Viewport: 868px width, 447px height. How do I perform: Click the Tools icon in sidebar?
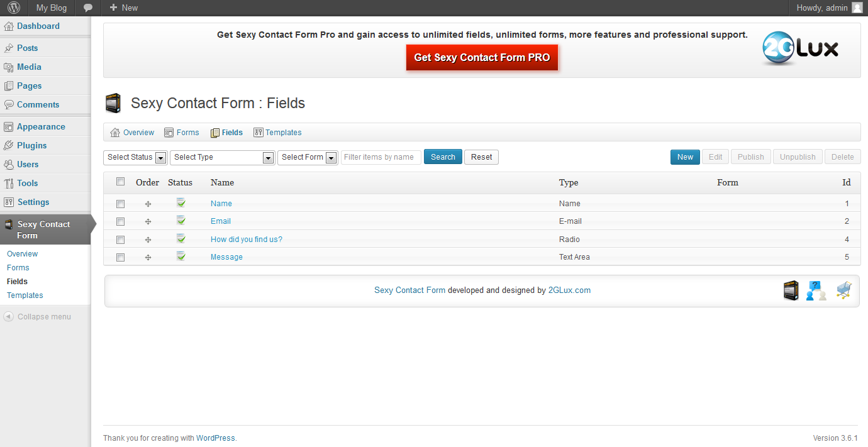9,184
